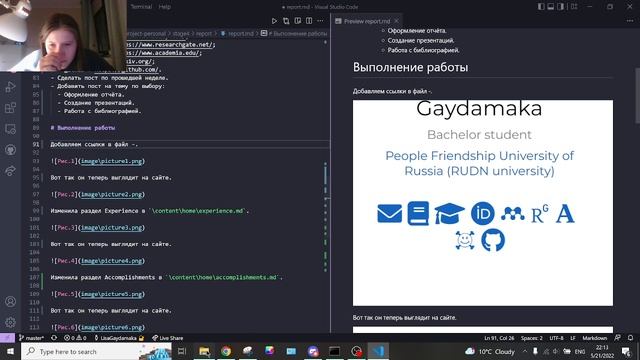Open weather widget showing 10°C Cloudy

pos(490,351)
